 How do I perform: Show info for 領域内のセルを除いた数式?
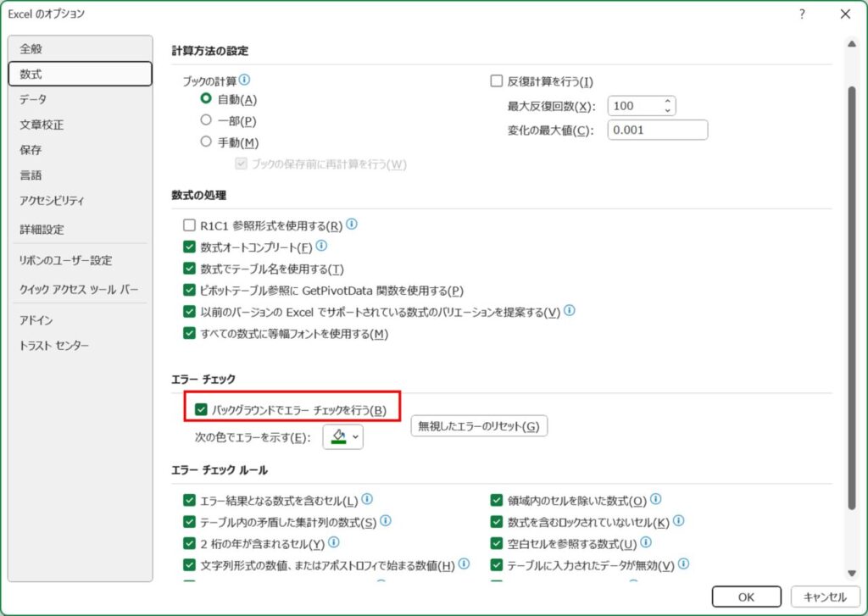[655, 499]
